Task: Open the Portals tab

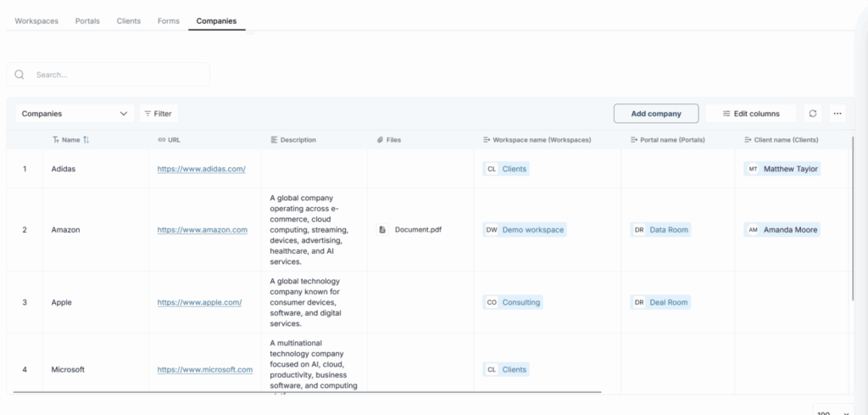Action: click(x=87, y=21)
